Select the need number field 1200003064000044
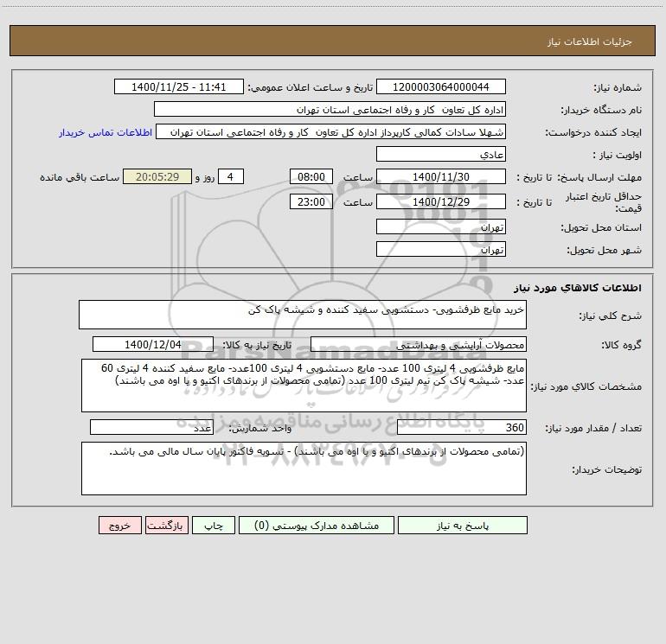 441,86
